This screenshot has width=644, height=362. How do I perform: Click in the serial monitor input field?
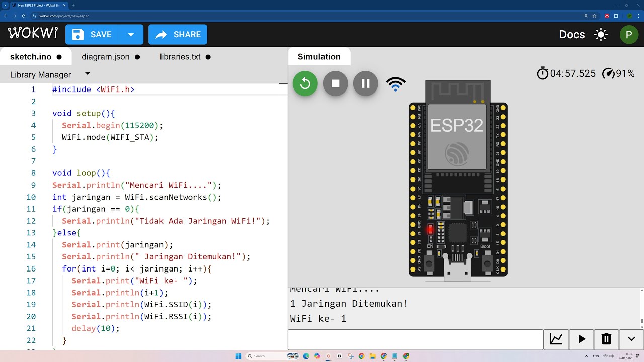[x=416, y=339]
